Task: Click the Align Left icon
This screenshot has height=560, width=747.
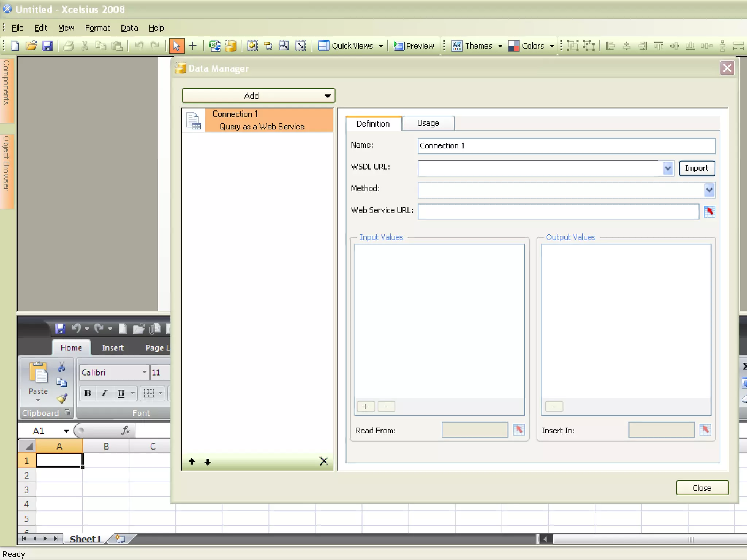Action: (x=610, y=46)
